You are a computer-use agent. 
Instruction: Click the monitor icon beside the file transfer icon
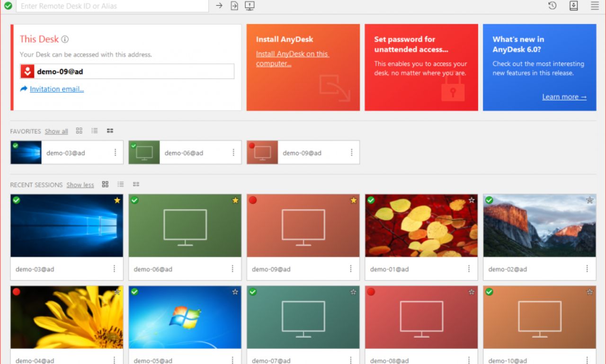click(x=250, y=6)
